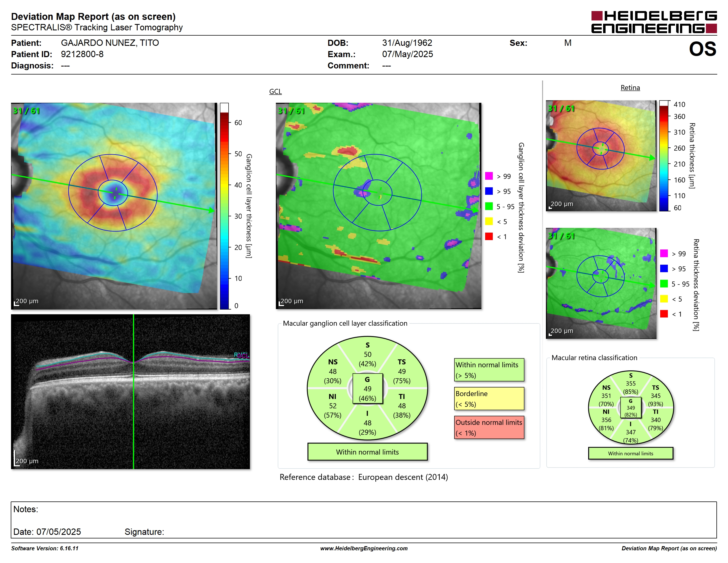The height and width of the screenshot is (563, 728).
Task: Click GCL result bar Within normal limits
Action: [x=367, y=452]
